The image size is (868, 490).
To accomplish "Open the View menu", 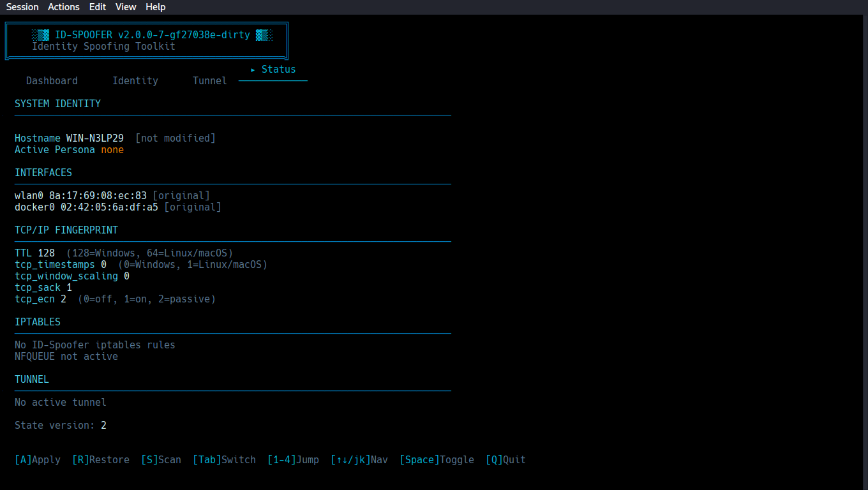I will 126,7.
